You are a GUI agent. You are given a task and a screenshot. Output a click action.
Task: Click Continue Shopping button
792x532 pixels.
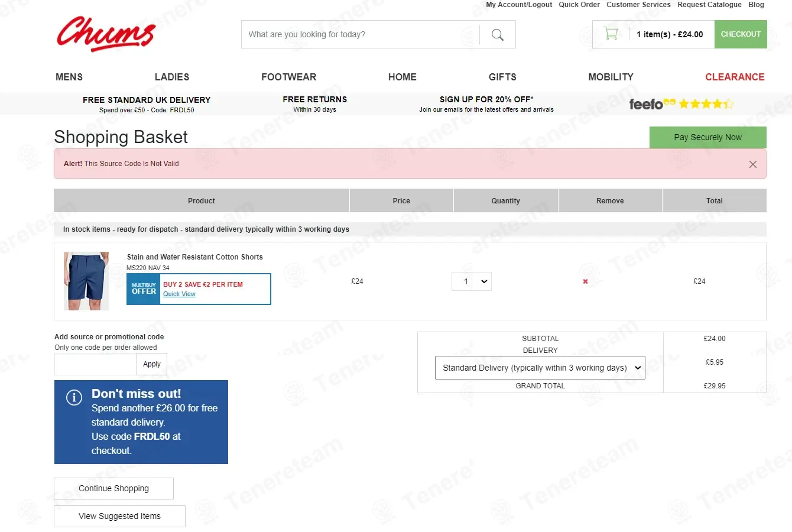(113, 488)
